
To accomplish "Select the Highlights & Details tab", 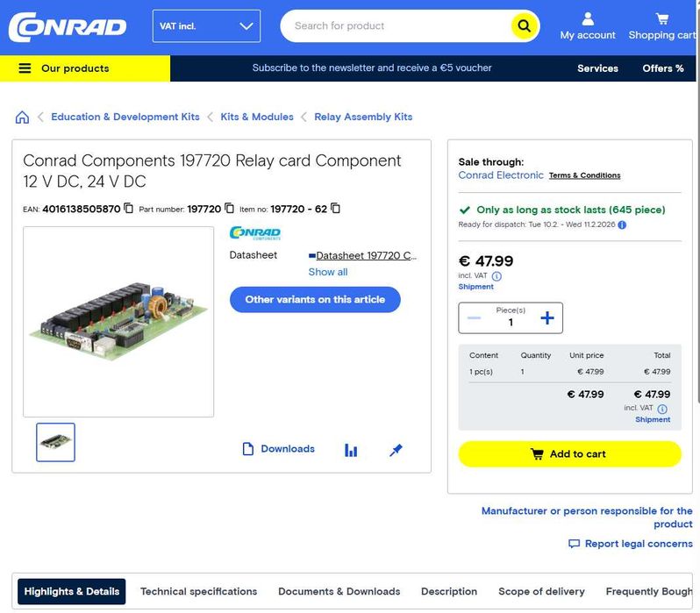I will coord(71,592).
